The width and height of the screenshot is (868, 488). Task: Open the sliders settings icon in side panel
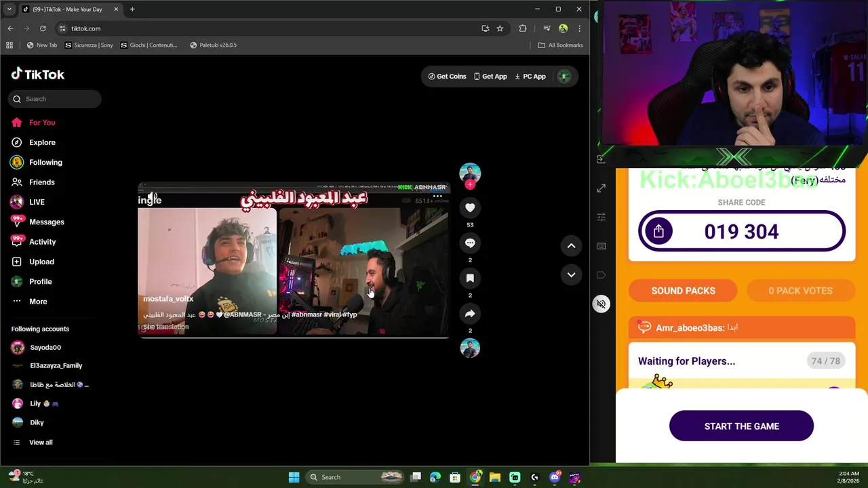tap(601, 217)
